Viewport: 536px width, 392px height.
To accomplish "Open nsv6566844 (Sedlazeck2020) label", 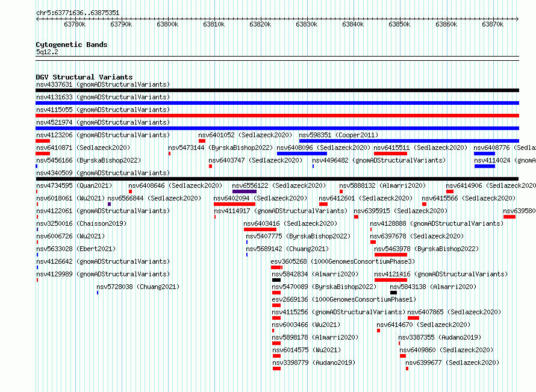I will (155, 198).
